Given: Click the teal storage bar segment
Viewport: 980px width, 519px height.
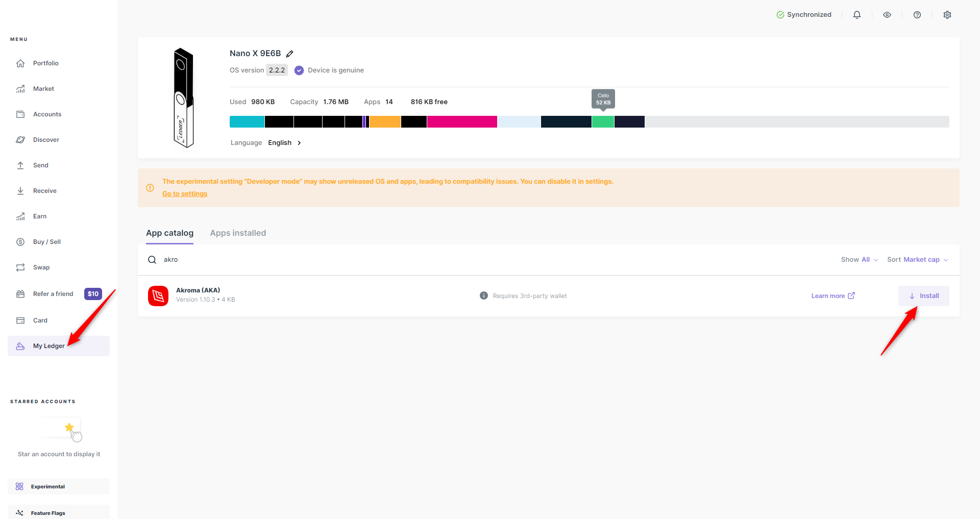Looking at the screenshot, I should point(247,121).
